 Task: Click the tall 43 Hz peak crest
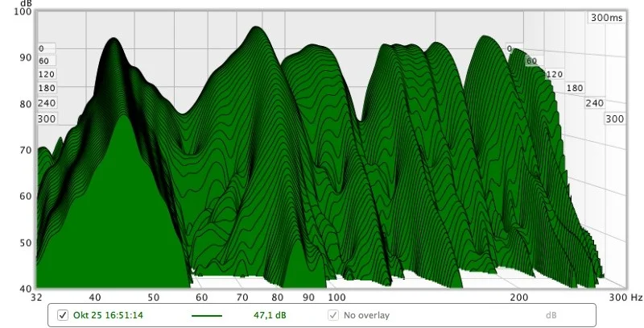point(113,39)
